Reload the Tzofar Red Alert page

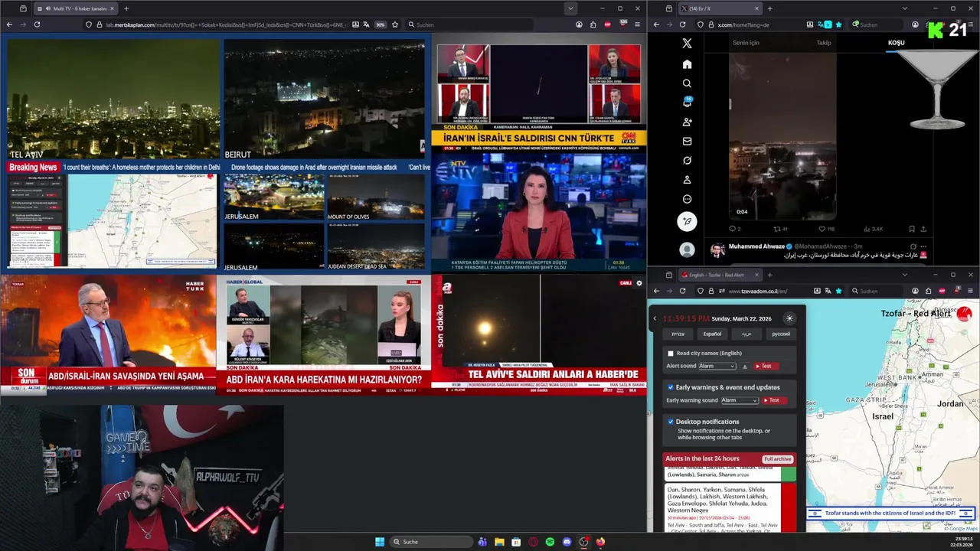[684, 291]
